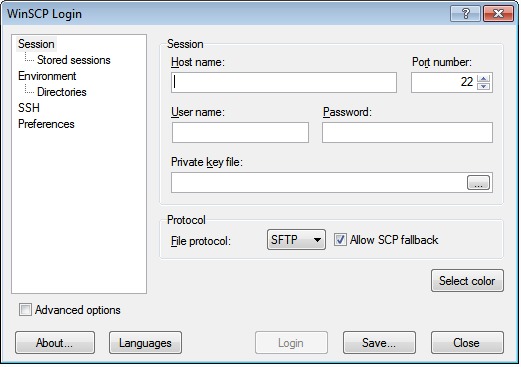The height and width of the screenshot is (367, 521).
Task: Click the Select color button
Action: [467, 281]
